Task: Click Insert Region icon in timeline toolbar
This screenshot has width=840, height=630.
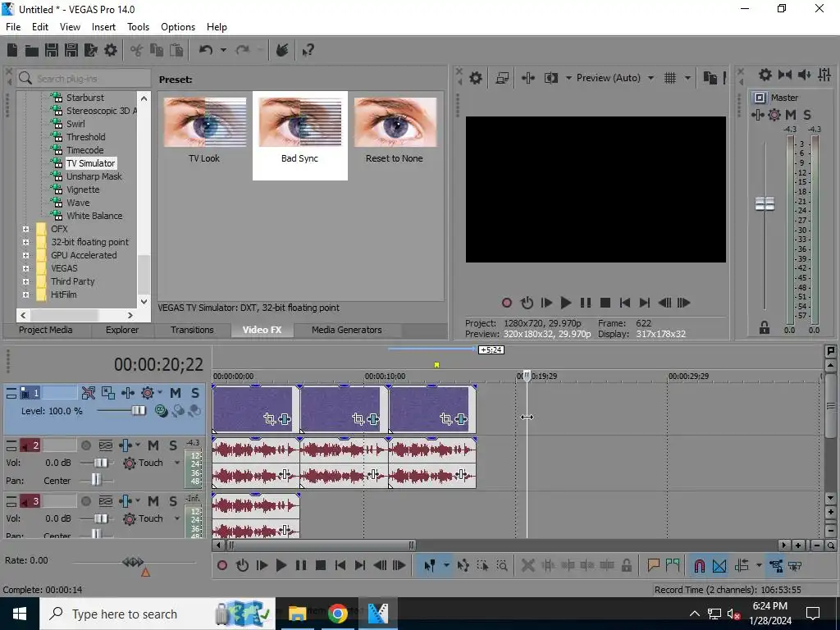Action: coord(673,565)
